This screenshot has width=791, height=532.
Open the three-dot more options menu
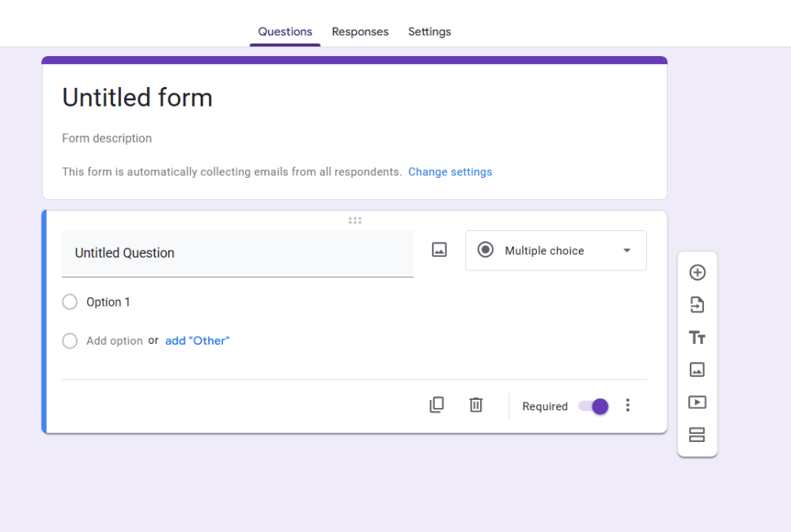click(x=628, y=406)
